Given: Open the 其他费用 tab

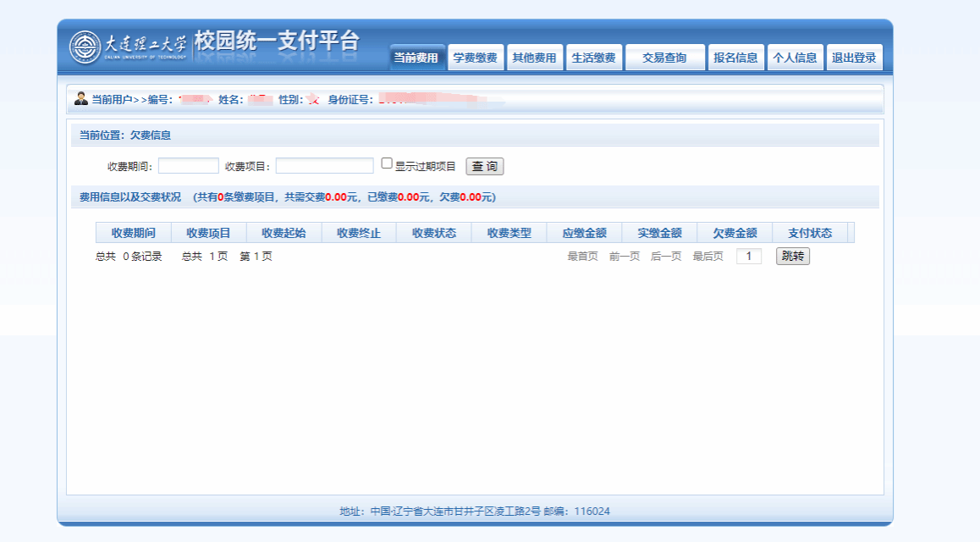Looking at the screenshot, I should (534, 58).
